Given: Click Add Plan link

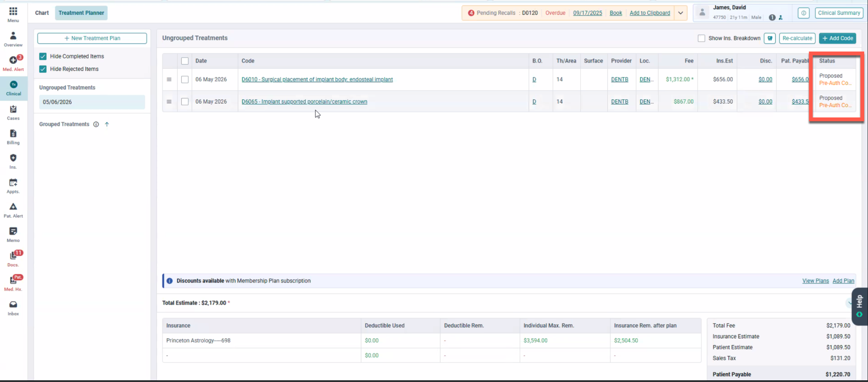Looking at the screenshot, I should click(x=843, y=281).
